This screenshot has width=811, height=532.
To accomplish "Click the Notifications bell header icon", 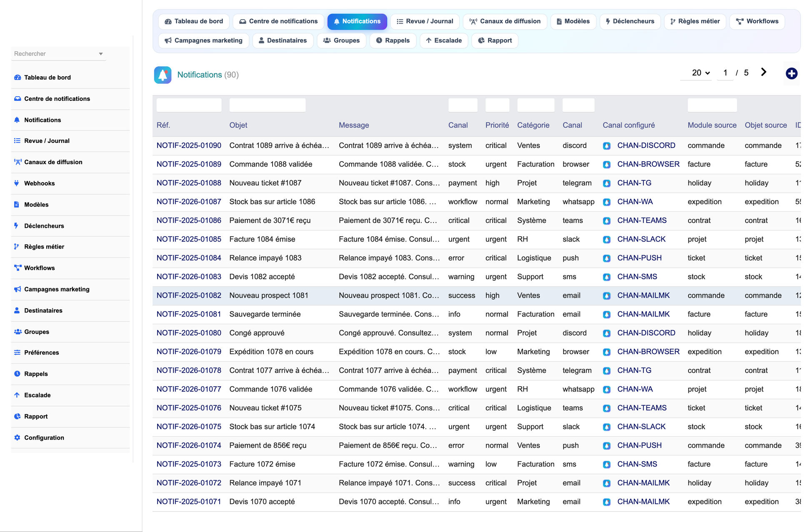I will (163, 75).
